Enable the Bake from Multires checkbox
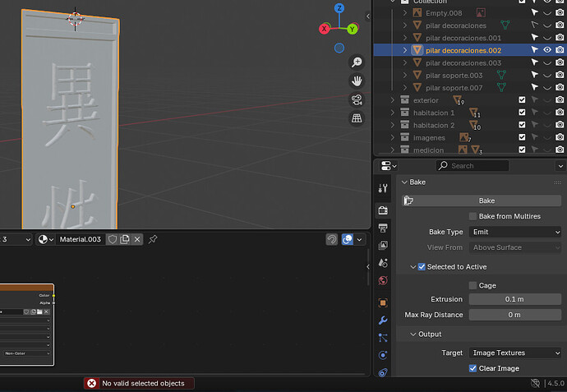The image size is (567, 392). click(472, 216)
